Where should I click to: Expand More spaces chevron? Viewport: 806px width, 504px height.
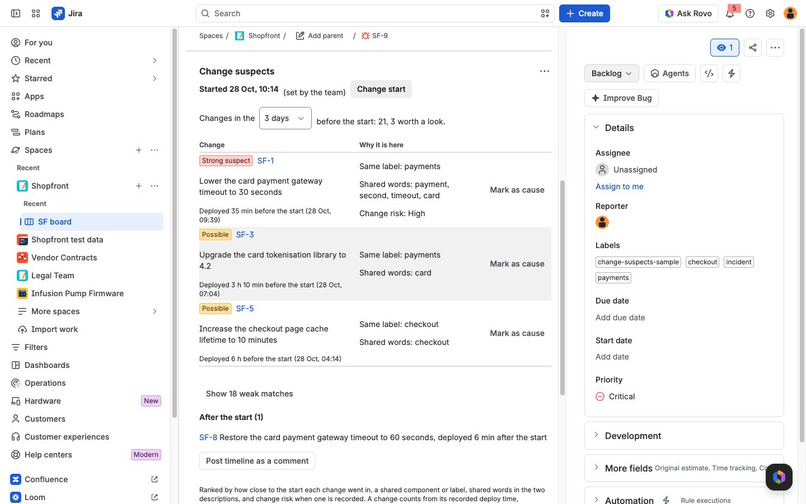click(154, 312)
